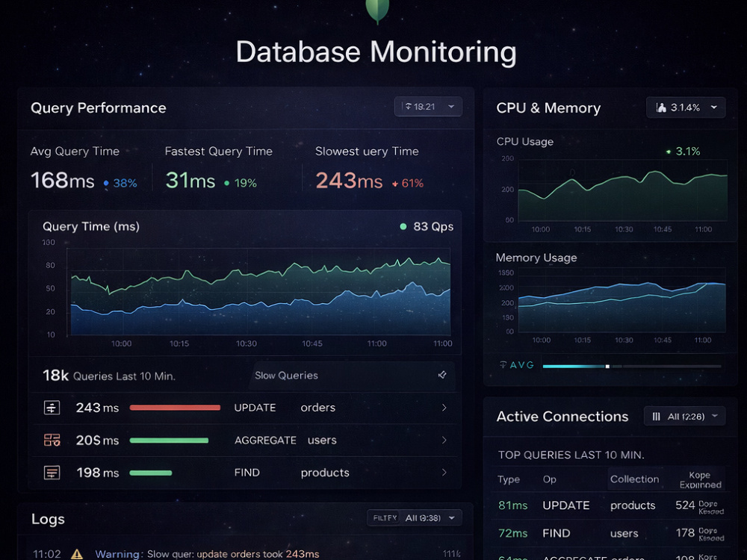Select the Collection column header
This screenshot has width=747, height=560.
pyautogui.click(x=634, y=479)
